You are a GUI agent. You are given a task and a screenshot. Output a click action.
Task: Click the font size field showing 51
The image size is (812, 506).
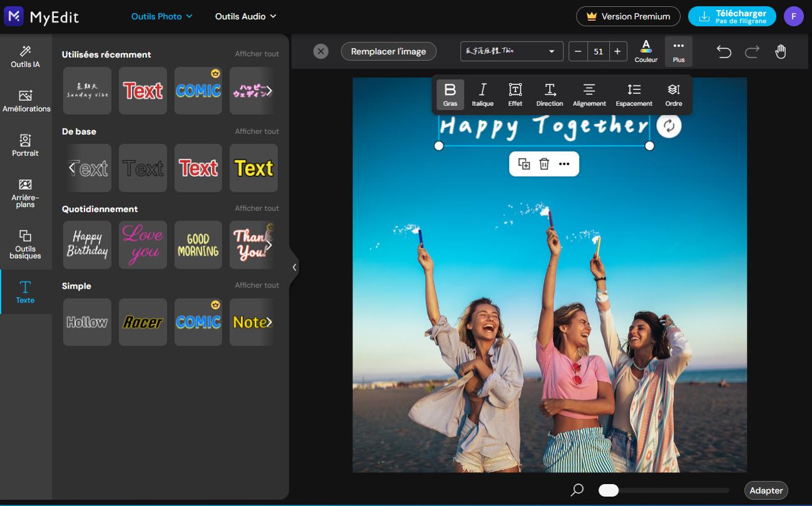tap(598, 51)
